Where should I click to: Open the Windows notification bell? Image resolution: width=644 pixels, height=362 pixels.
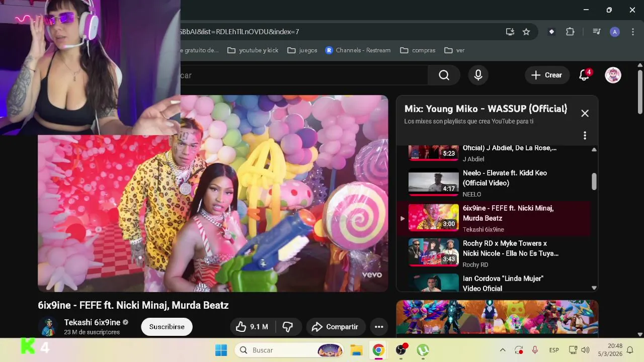(x=630, y=350)
